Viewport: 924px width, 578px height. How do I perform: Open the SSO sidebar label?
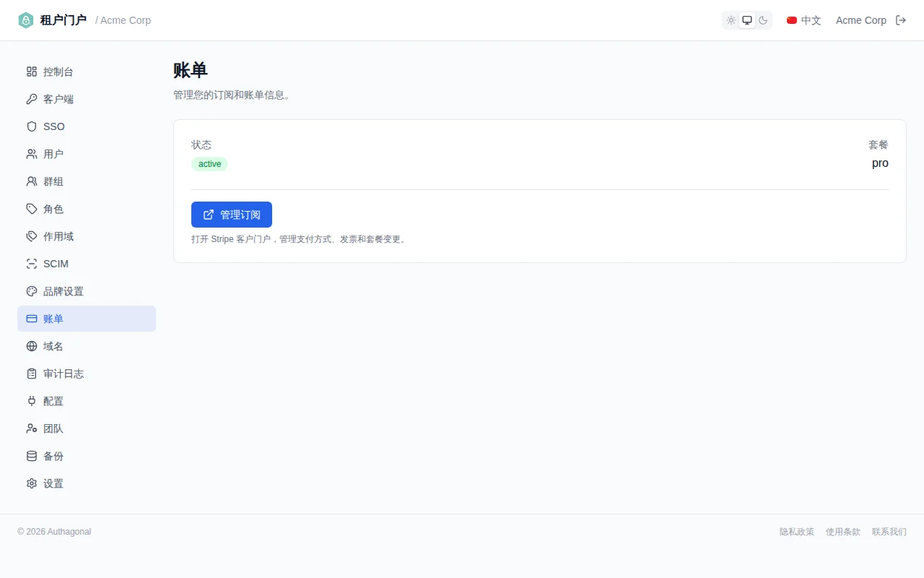(x=54, y=126)
